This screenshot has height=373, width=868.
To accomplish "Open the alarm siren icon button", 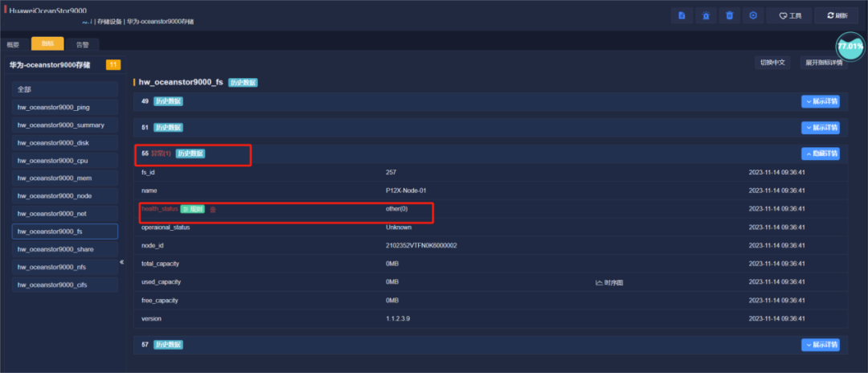I will click(x=706, y=15).
